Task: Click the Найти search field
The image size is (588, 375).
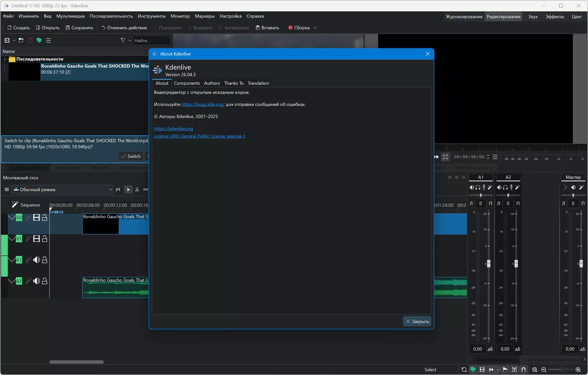Action: point(151,40)
